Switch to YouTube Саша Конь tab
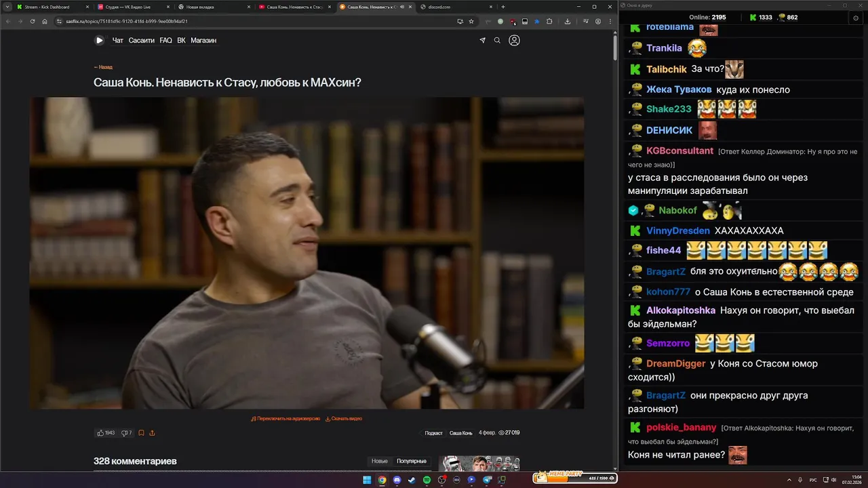Screen dimensions: 868x488 coord(294,7)
